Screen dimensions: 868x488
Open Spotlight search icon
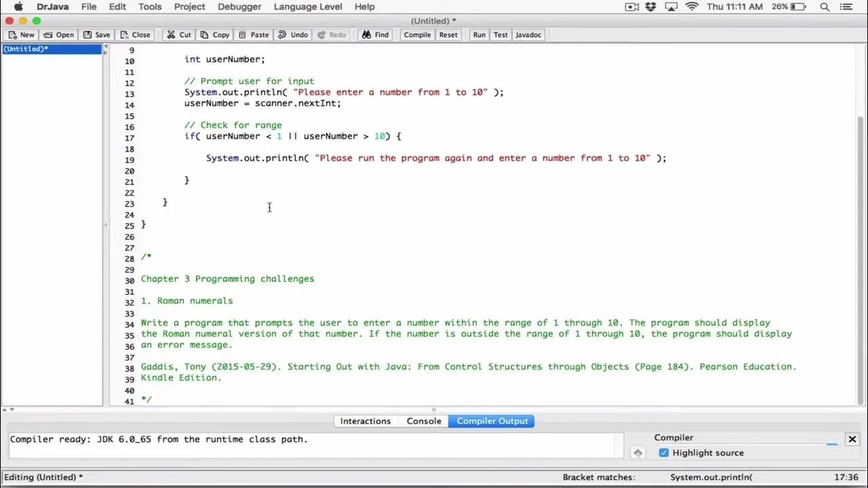825,7
